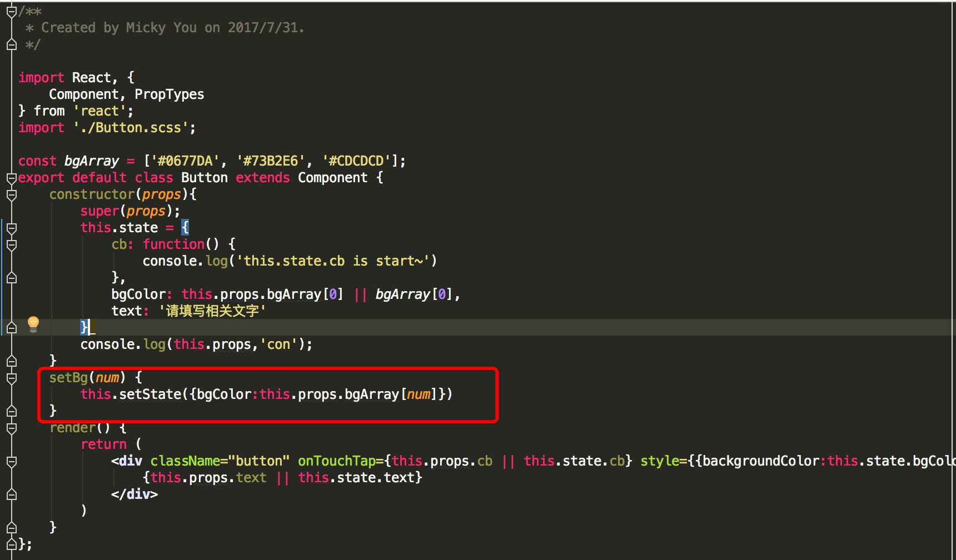956x560 pixels.
Task: Collapse the render() method fold marker
Action: click(x=11, y=428)
